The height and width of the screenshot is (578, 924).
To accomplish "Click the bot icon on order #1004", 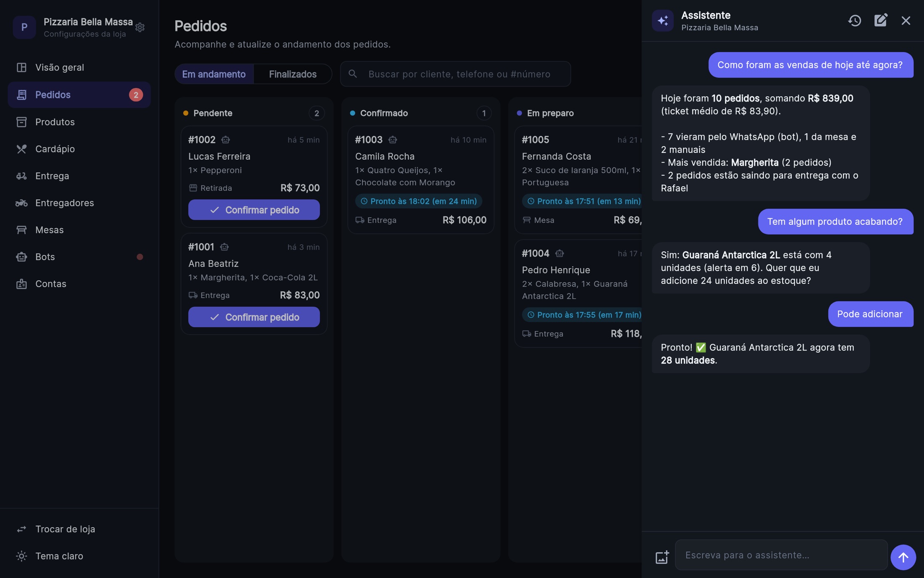I will pyautogui.click(x=559, y=253).
